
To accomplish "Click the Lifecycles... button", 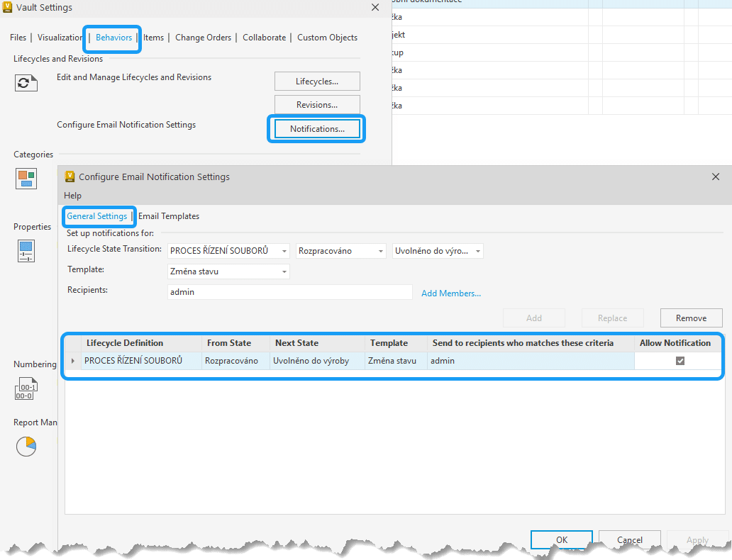I will pos(317,82).
